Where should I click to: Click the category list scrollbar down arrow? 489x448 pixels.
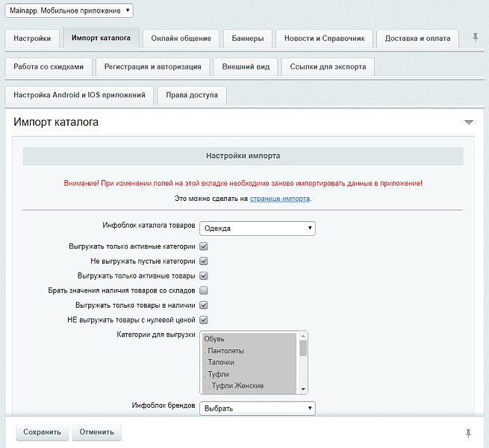303,389
